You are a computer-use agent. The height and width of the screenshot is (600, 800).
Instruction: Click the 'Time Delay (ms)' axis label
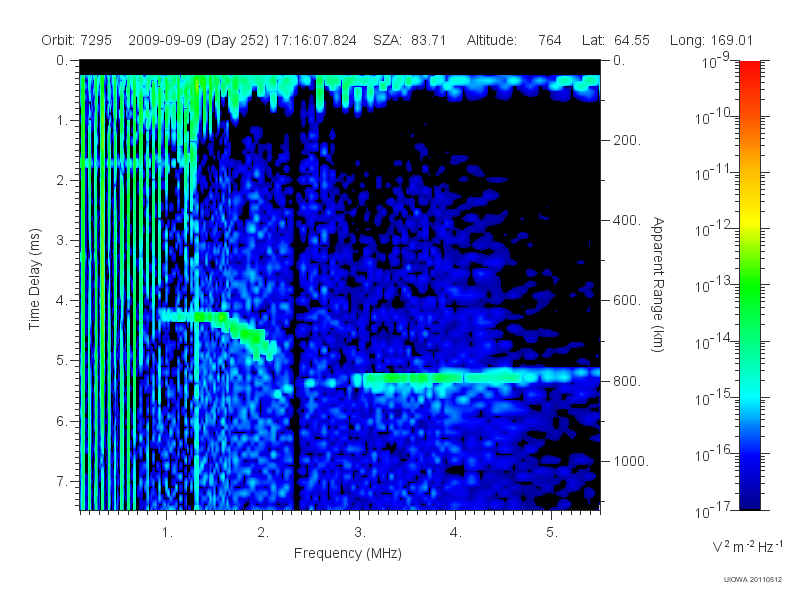pos(34,279)
